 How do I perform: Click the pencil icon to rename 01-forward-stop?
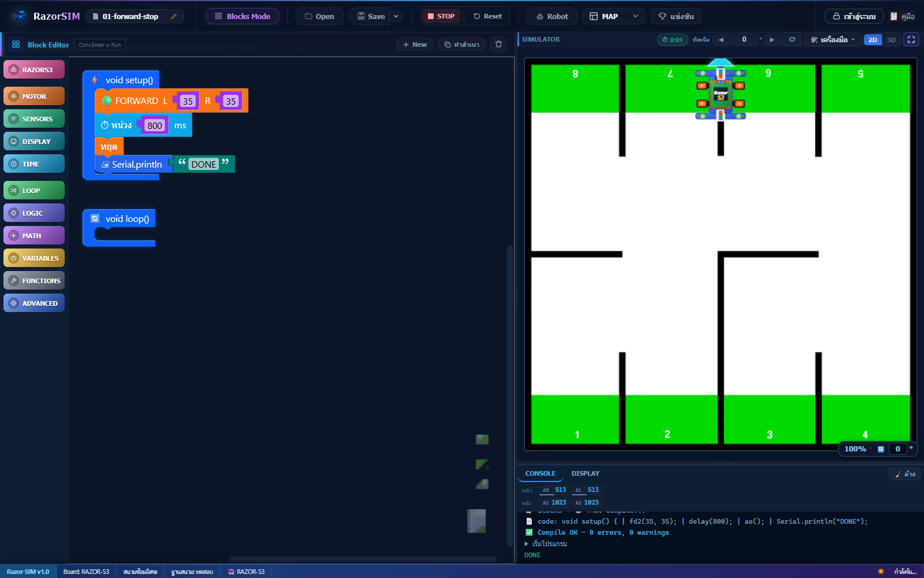[174, 16]
